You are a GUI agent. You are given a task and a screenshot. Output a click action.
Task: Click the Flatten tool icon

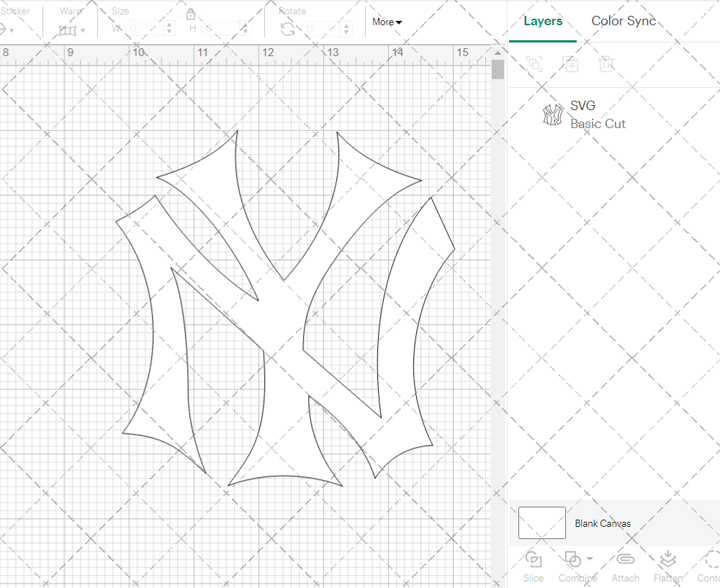pos(668,559)
